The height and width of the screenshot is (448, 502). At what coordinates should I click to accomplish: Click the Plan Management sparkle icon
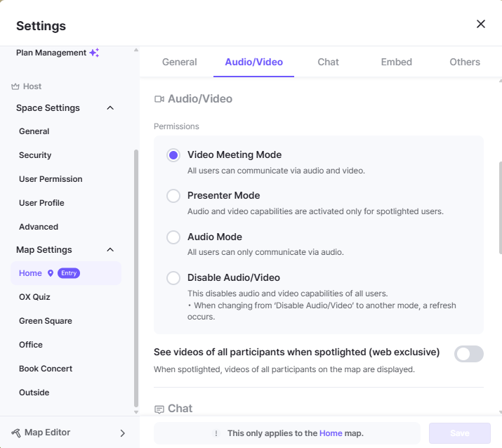point(94,53)
